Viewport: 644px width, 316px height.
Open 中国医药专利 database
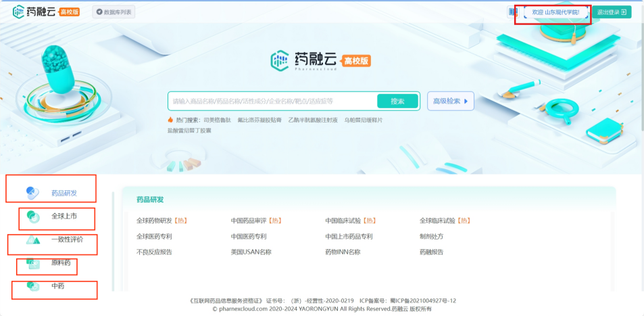(249, 237)
